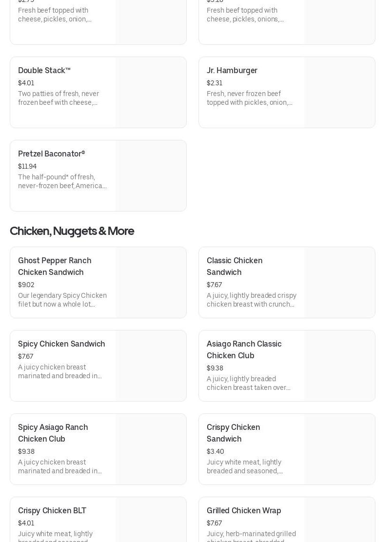Open the Jr. Hamburger photo placeholder
This screenshot has height=542, width=392.
(339, 93)
